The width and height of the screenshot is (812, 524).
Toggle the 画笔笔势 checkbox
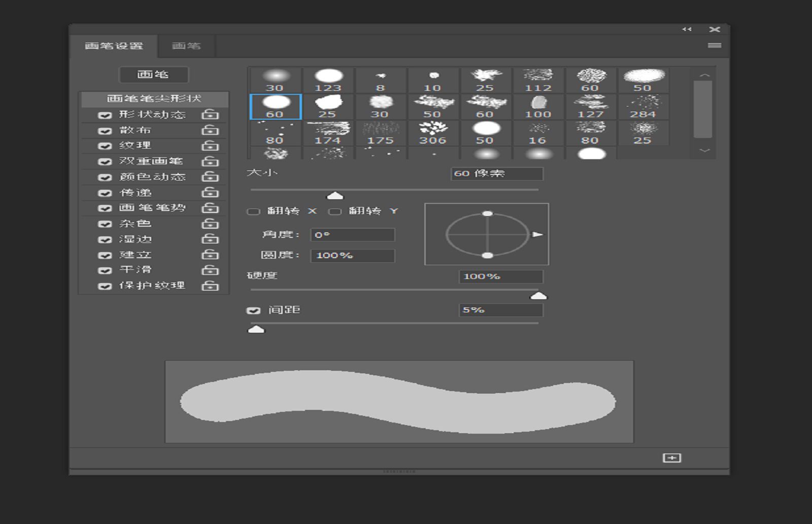click(x=105, y=208)
